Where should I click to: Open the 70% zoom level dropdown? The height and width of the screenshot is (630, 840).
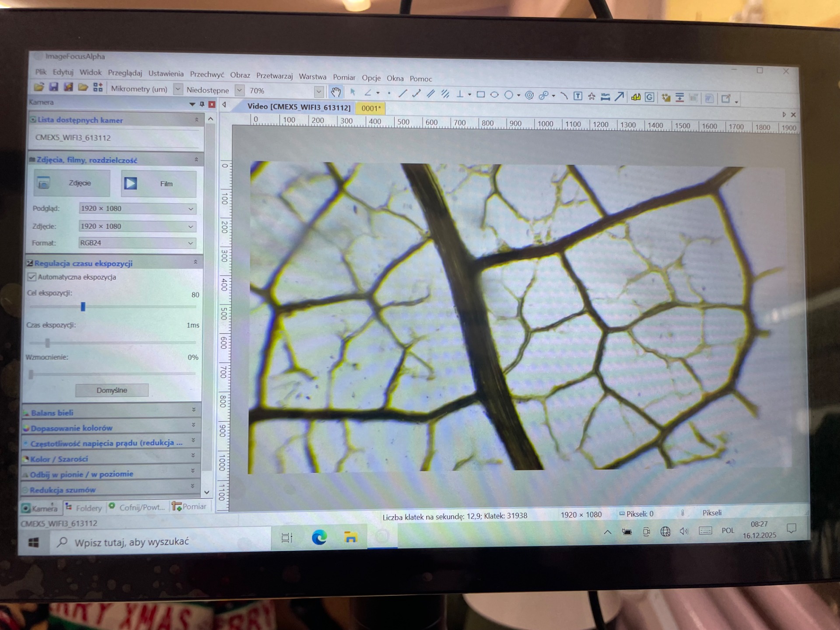pyautogui.click(x=319, y=91)
